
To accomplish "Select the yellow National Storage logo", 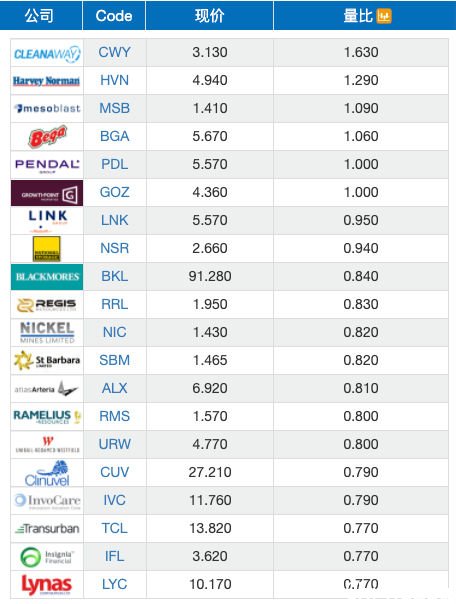I will (47, 249).
